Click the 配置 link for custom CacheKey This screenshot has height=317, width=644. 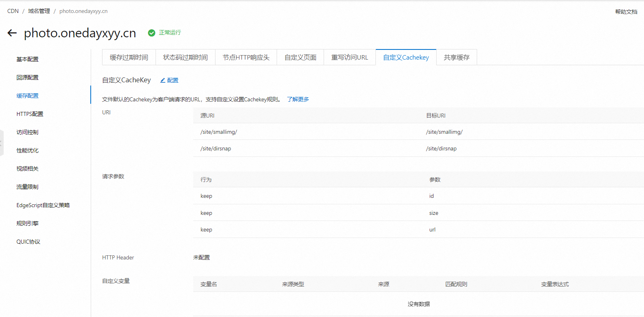(x=173, y=80)
